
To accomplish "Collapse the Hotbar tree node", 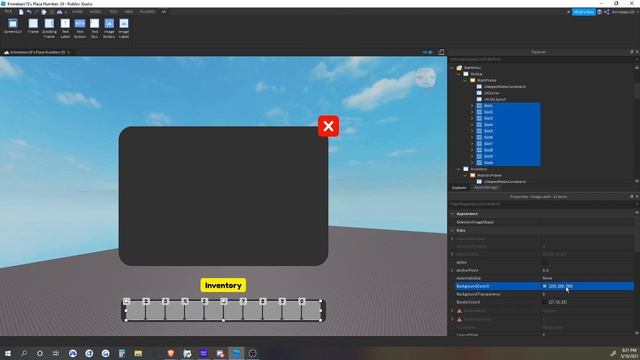I will coord(459,74).
